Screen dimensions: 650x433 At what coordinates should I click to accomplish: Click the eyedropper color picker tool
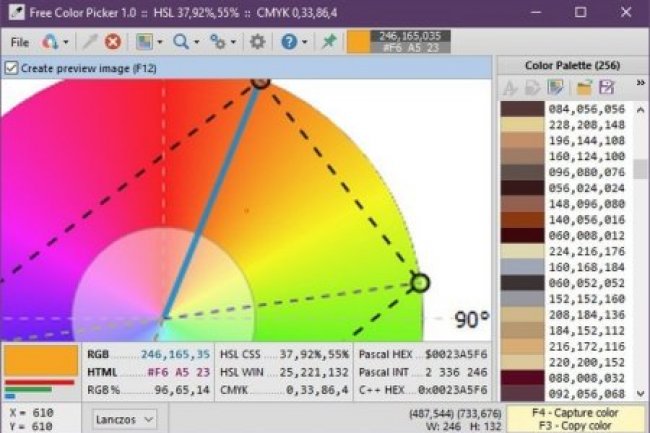pos(86,42)
